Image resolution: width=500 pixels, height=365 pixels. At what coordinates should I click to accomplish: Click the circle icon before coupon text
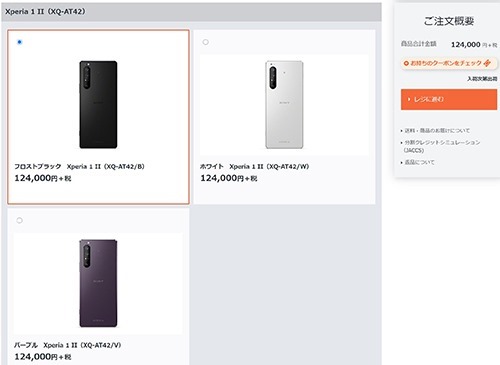[406, 63]
